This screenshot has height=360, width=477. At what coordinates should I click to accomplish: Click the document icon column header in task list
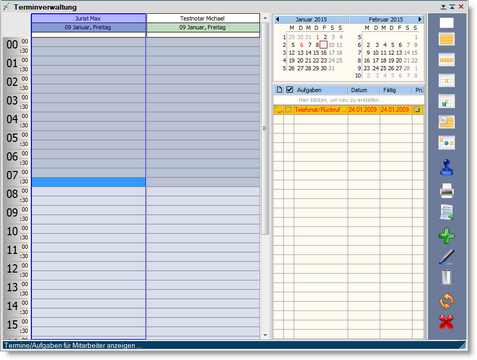[279, 90]
